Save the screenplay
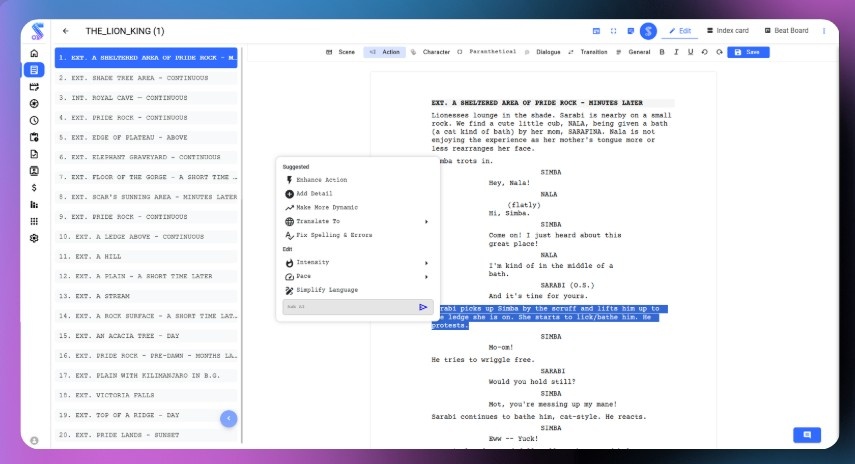This screenshot has height=464, width=855. [748, 52]
